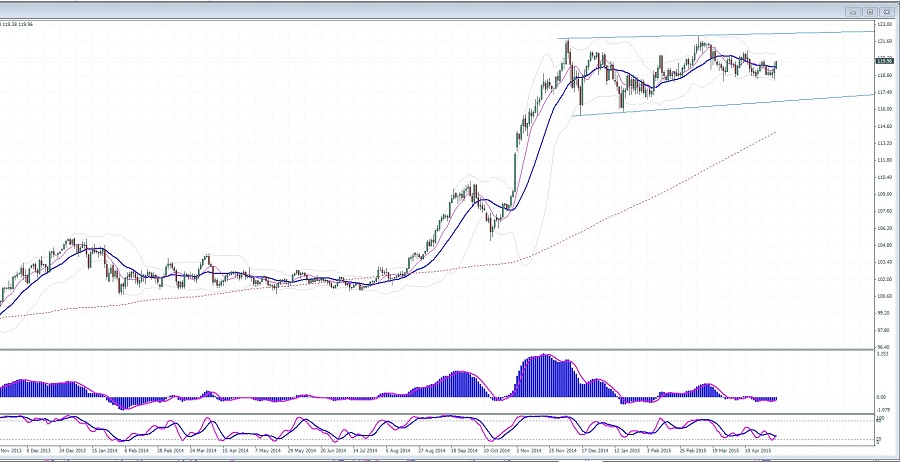Click the current price tag 119.96
This screenshot has height=462, width=900.
point(884,60)
